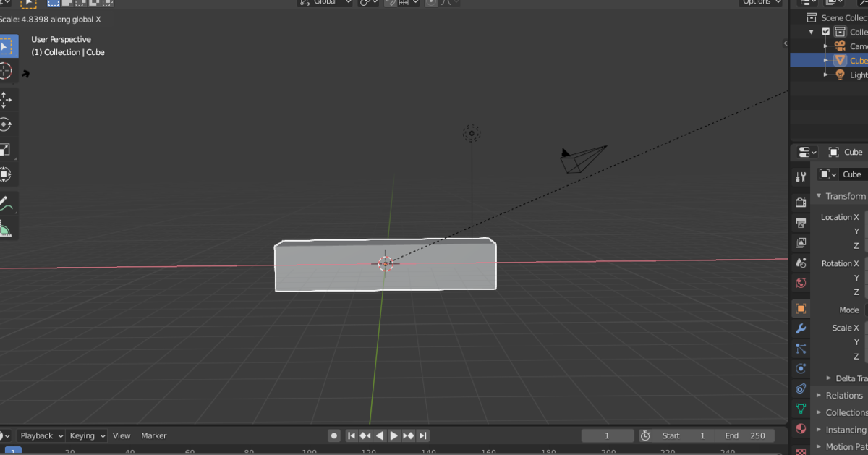The image size is (868, 455).
Task: Open the Options popover in viewport header
Action: click(x=761, y=2)
